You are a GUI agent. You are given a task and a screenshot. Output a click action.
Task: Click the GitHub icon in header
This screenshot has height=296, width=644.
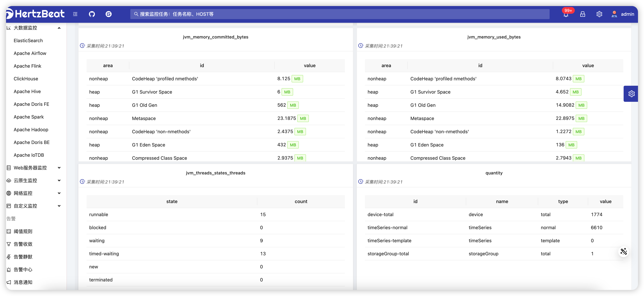point(92,14)
